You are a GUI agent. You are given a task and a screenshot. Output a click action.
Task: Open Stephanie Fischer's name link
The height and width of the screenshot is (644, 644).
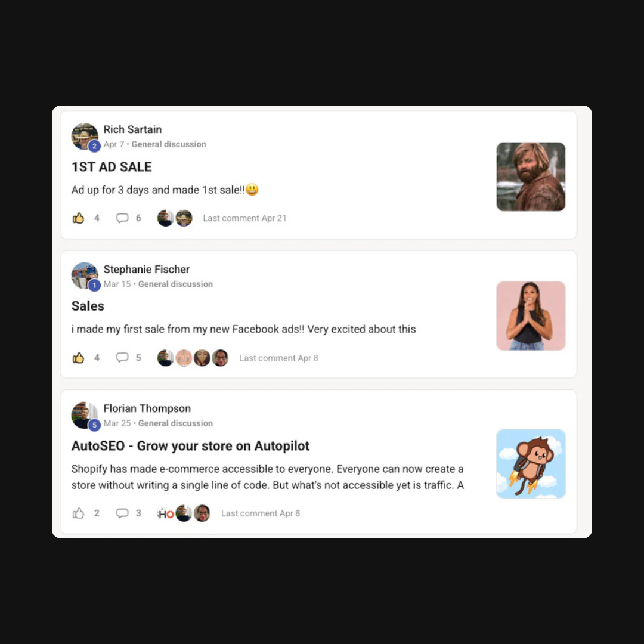pos(146,269)
